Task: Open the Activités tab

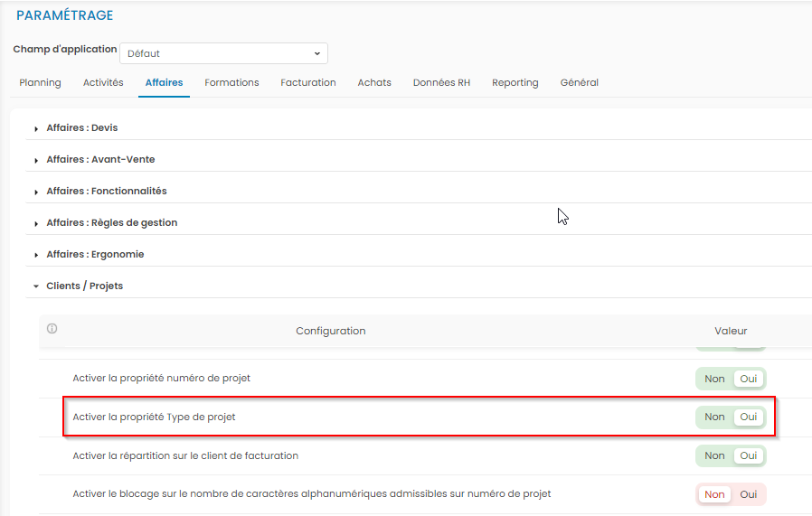Action: coord(103,83)
